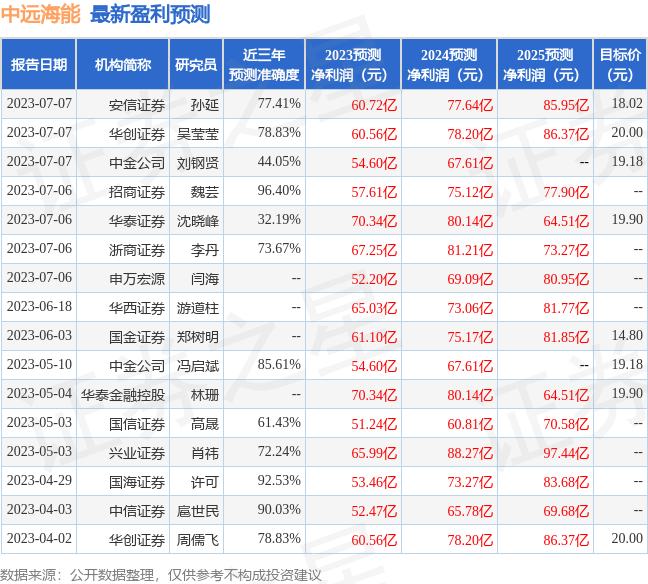
Task: Click analyst name 郑树明
Action: pyautogui.click(x=198, y=337)
